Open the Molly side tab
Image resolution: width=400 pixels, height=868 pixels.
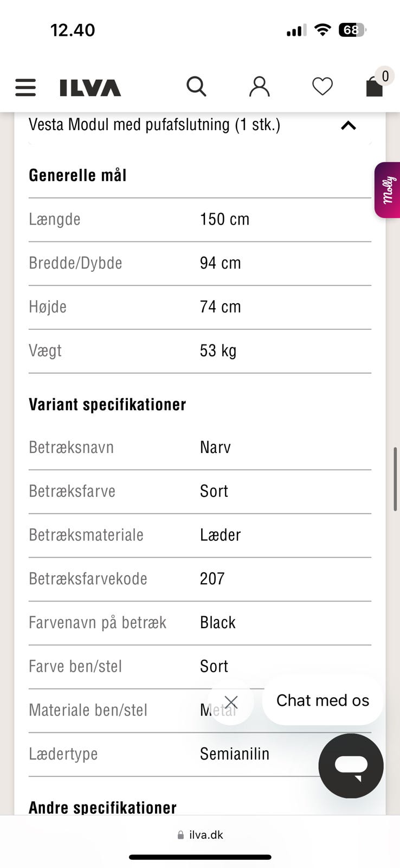click(x=388, y=190)
